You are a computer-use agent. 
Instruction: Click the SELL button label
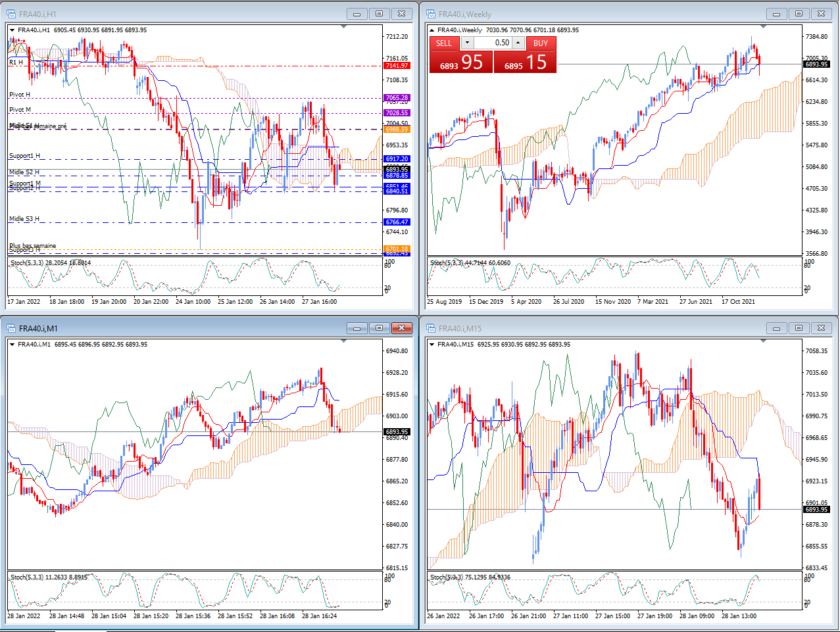coord(444,43)
